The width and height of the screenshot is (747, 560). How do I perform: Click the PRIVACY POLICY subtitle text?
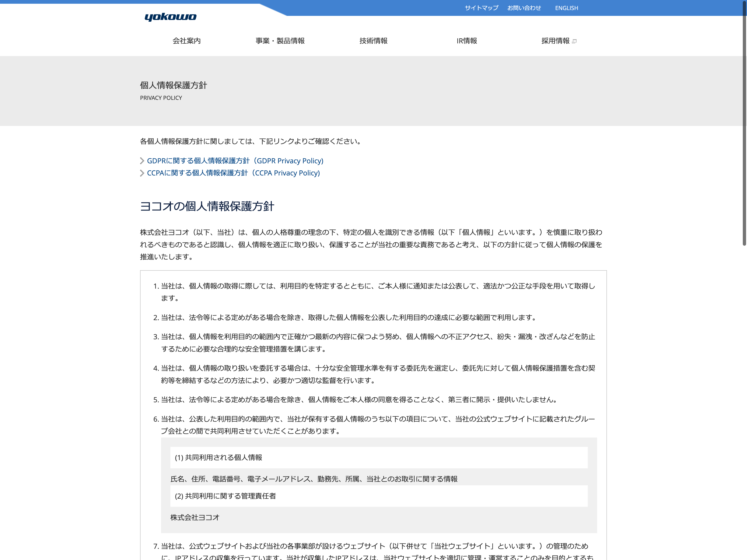click(161, 98)
